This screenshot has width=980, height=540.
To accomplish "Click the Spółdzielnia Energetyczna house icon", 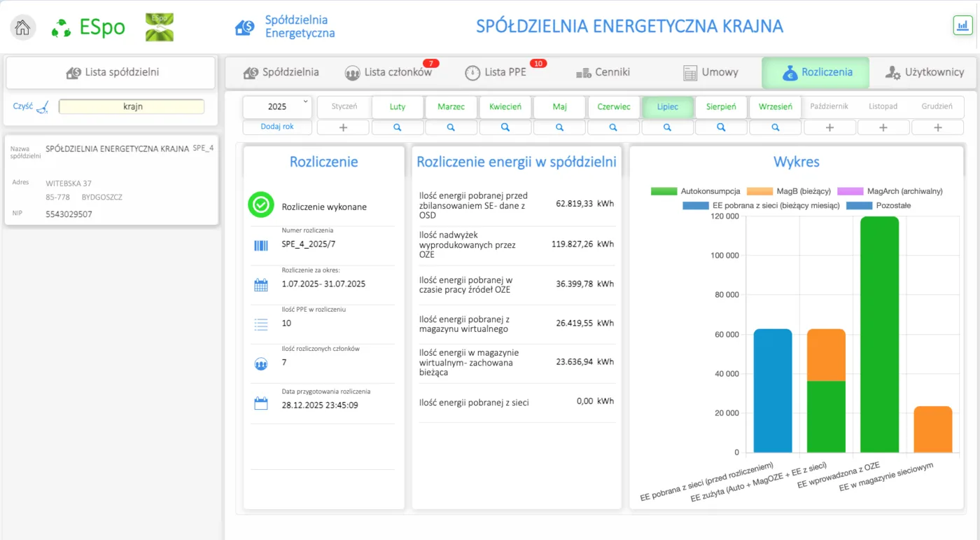I will (244, 27).
